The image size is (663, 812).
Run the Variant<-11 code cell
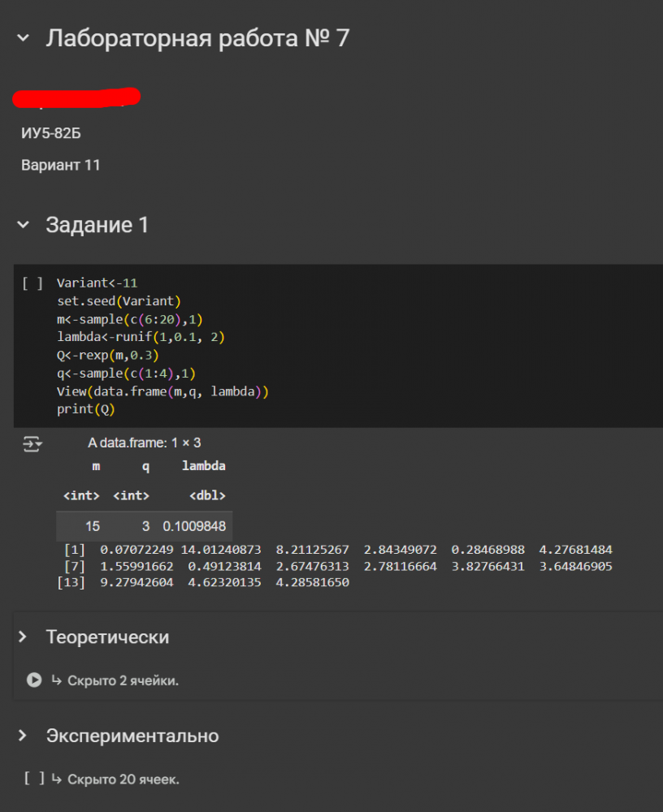point(32,283)
